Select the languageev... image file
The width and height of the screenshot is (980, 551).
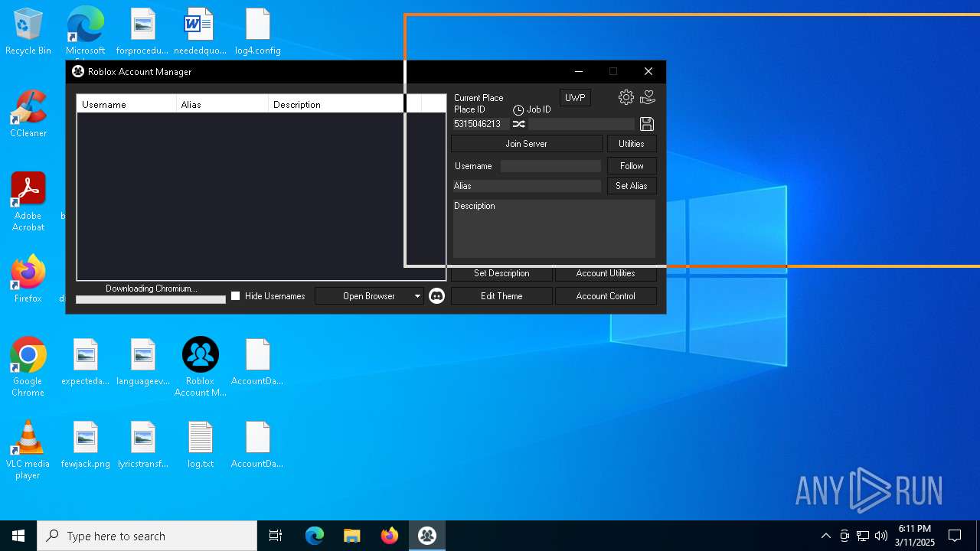coord(142,362)
